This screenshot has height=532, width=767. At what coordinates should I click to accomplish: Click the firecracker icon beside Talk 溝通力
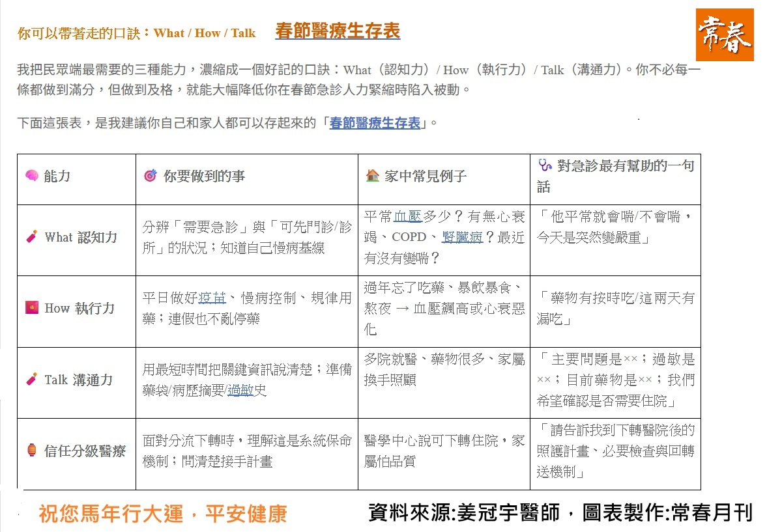[x=32, y=379]
